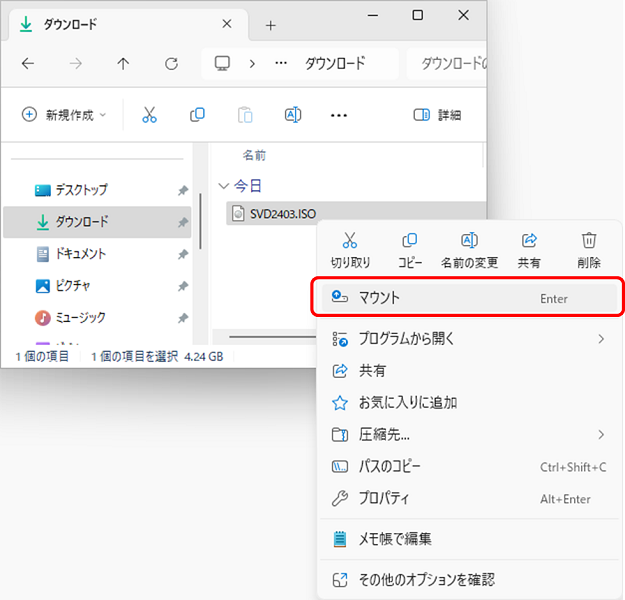Collapse the 今日 group chevron
Screen dimensions: 625x600
[223, 186]
